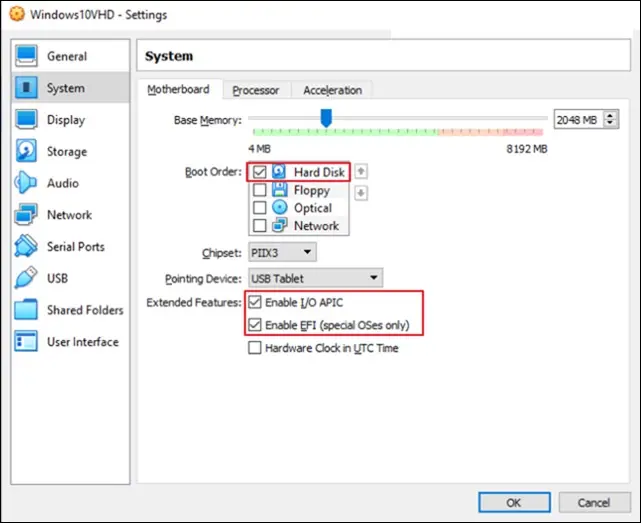Viewport: 641px width, 523px height.
Task: Uncheck Hard Disk in Boot Order
Action: pyautogui.click(x=260, y=172)
